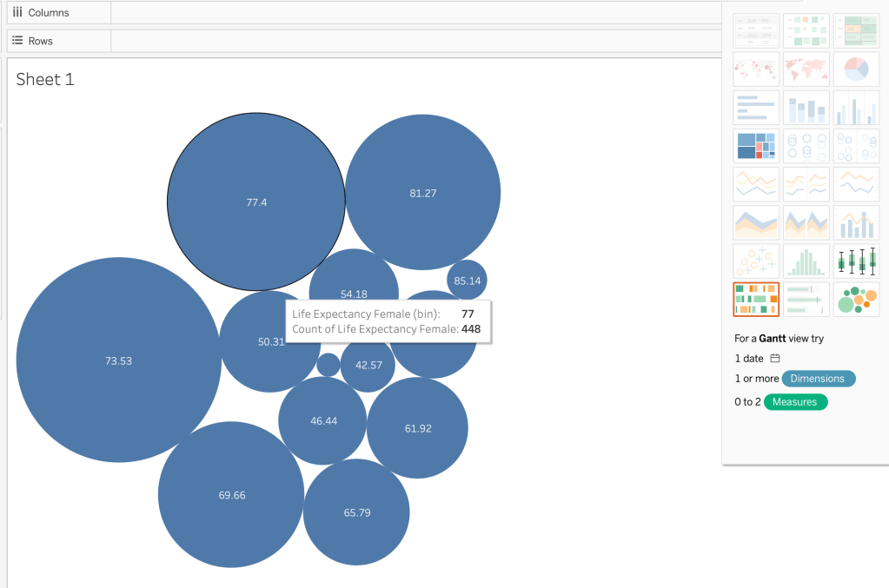Select the largest bubble labeled 73.53
Viewport: 889px width, 588px height.
pos(118,360)
